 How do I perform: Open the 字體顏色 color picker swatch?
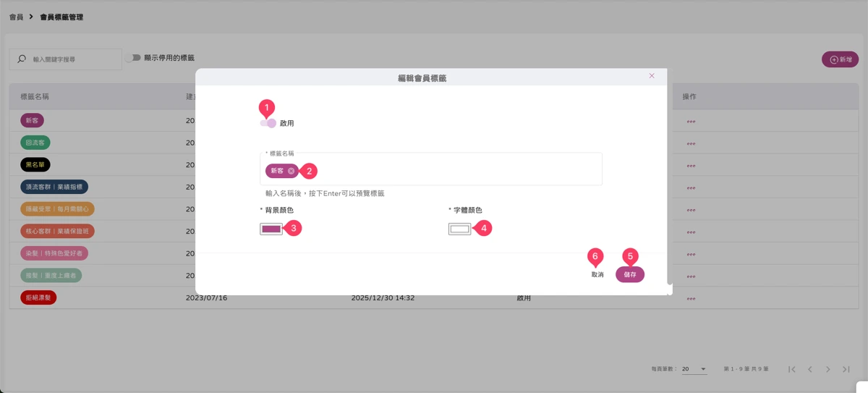pos(459,229)
